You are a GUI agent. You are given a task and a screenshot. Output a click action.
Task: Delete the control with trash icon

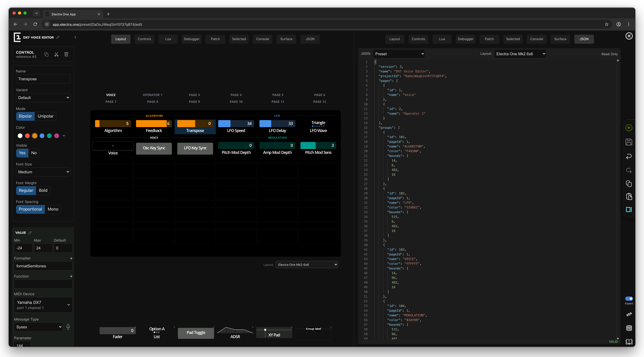(66, 54)
